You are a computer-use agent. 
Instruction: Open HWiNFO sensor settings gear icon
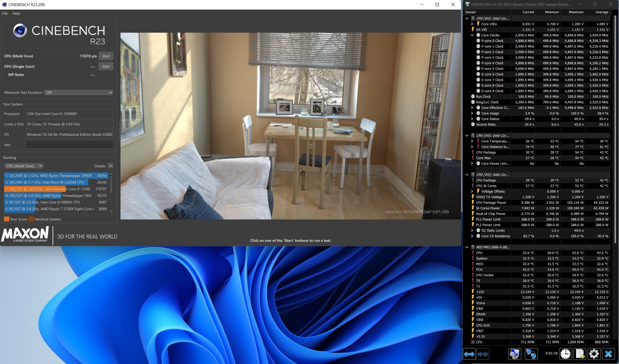594,354
